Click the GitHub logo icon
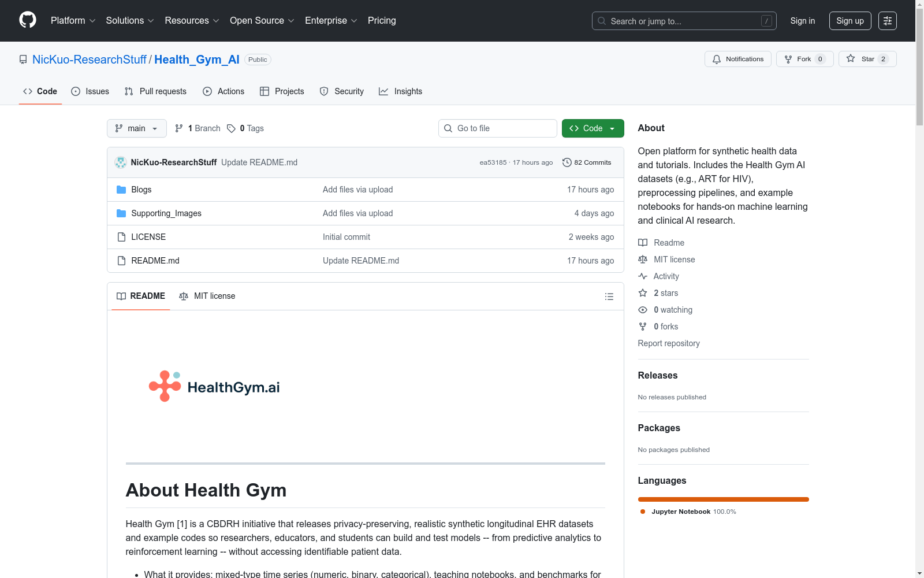This screenshot has width=924, height=578. pyautogui.click(x=28, y=20)
